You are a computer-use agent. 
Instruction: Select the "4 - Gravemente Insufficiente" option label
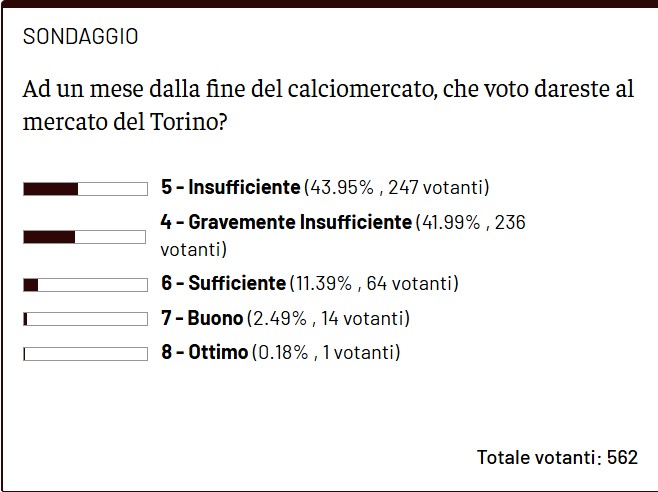tap(286, 222)
